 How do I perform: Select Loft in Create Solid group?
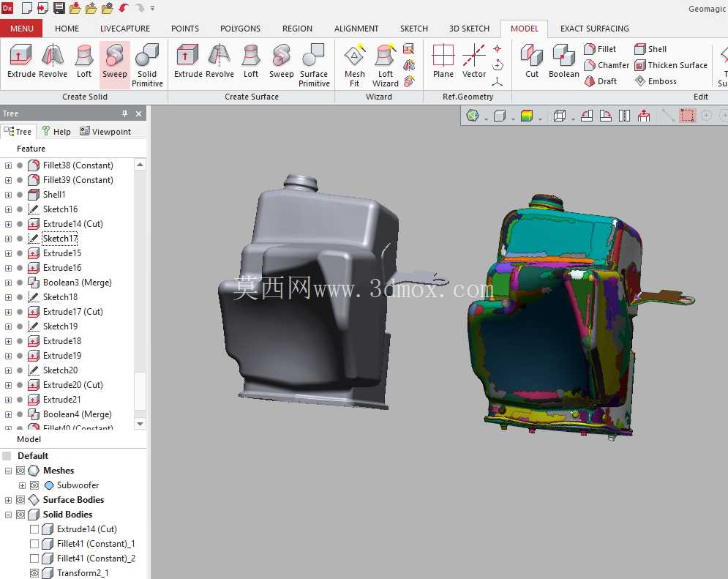(x=84, y=61)
